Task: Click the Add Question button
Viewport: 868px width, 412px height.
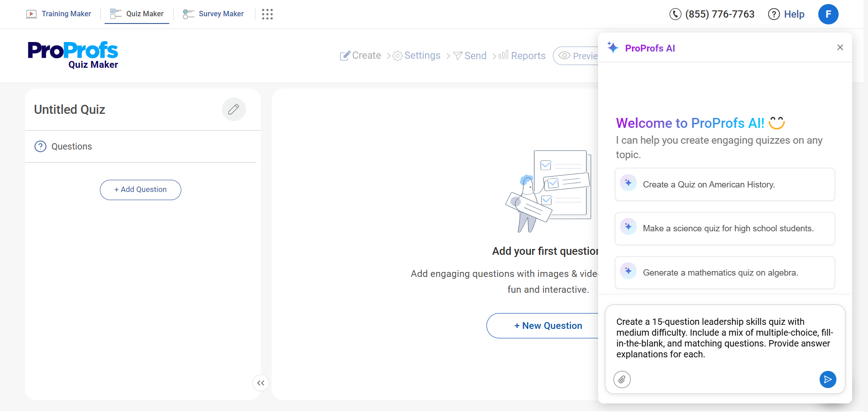Action: [x=140, y=190]
